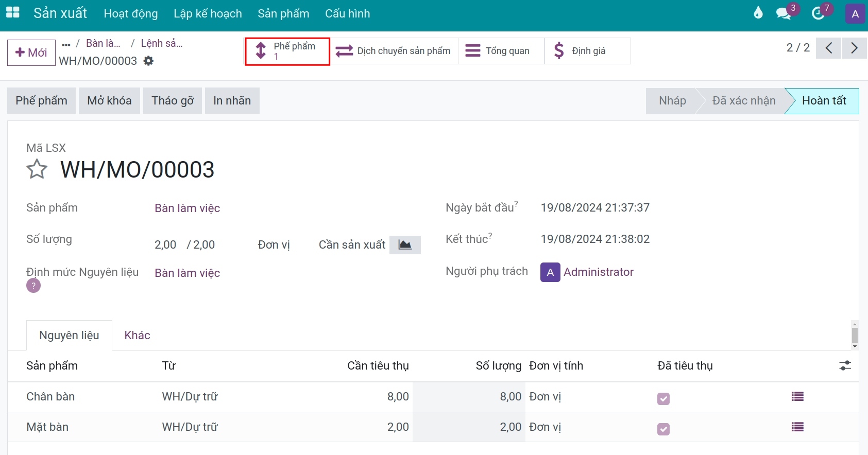Image resolution: width=868 pixels, height=455 pixels.
Task: Open detailed operations for Chân bàn row
Action: tap(797, 396)
